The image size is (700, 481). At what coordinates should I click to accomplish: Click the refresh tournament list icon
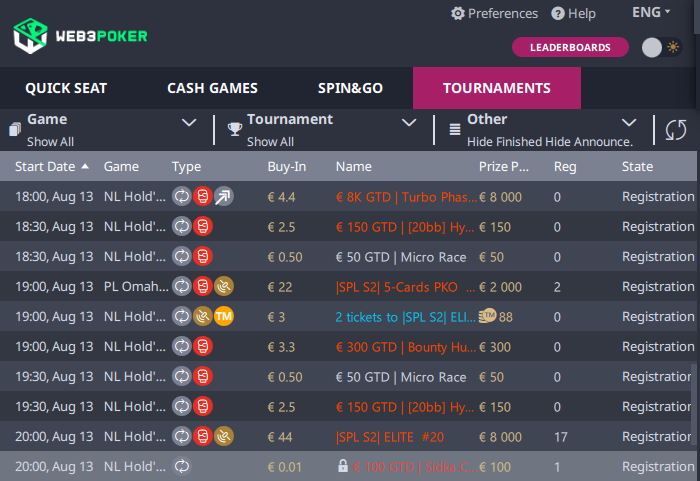[675, 130]
